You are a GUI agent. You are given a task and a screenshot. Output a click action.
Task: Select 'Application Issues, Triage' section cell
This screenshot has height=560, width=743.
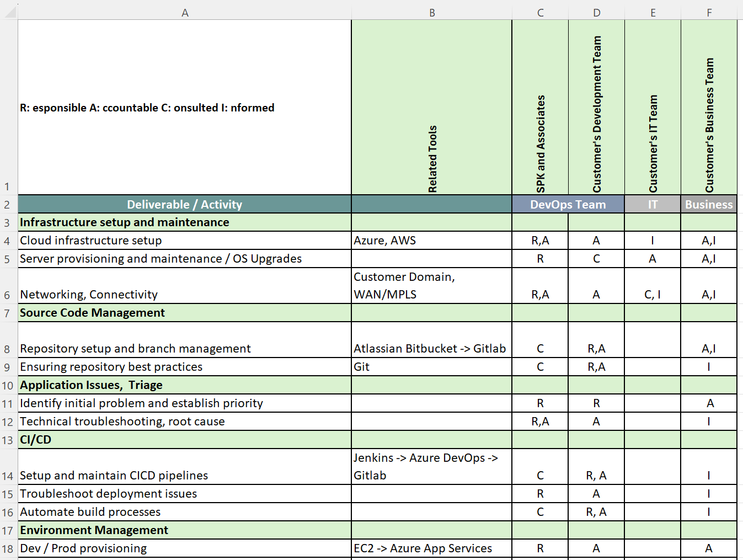click(x=185, y=385)
